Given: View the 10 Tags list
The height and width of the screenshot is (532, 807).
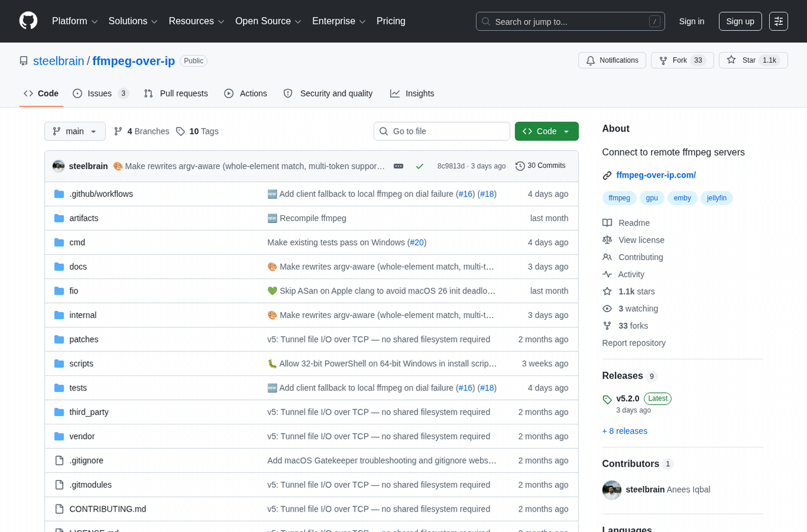Looking at the screenshot, I should coord(197,132).
